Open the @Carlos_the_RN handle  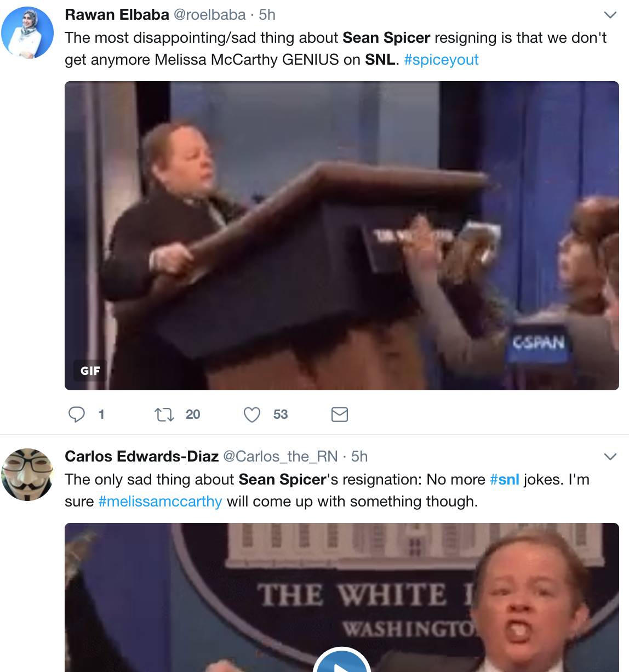pos(281,456)
